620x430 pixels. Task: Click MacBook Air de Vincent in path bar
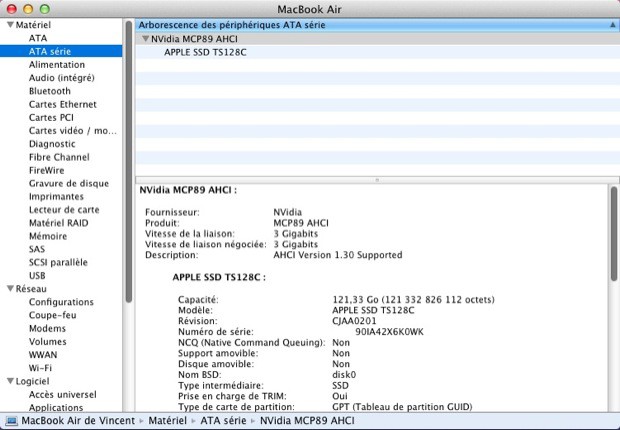[x=76, y=421]
